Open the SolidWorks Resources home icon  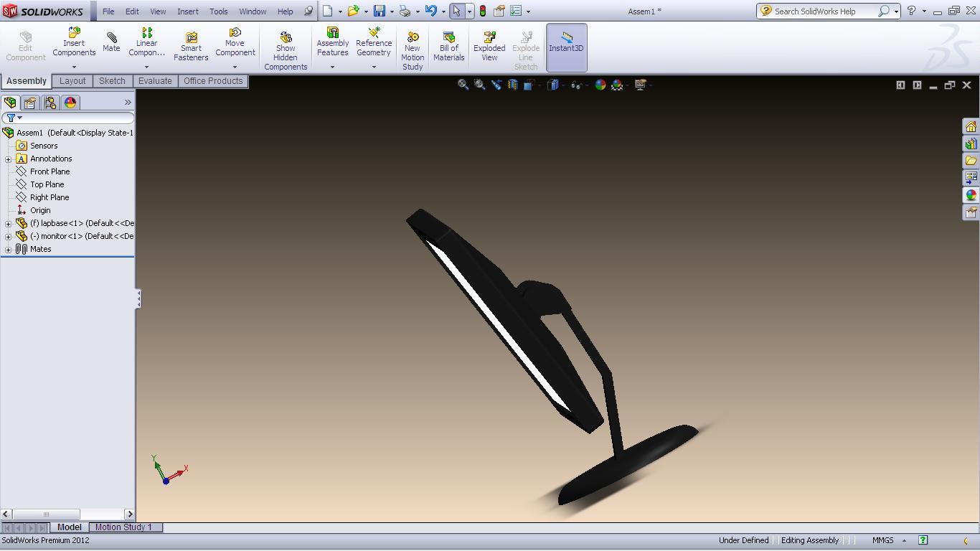971,126
